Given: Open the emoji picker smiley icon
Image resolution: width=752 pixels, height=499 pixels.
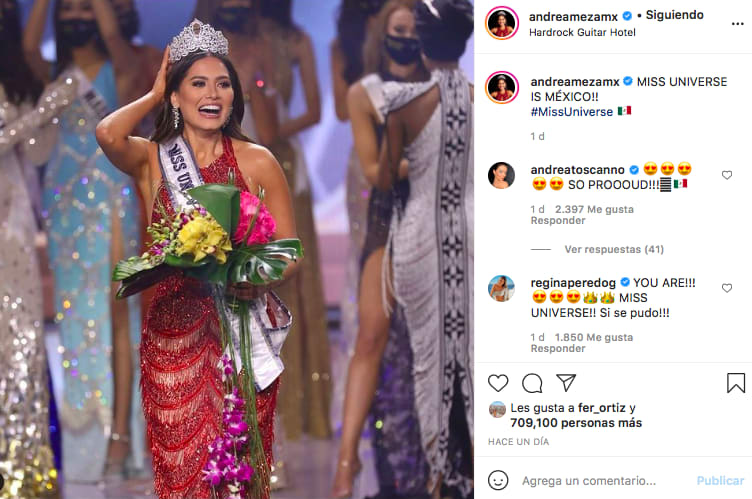Looking at the screenshot, I should [x=498, y=480].
